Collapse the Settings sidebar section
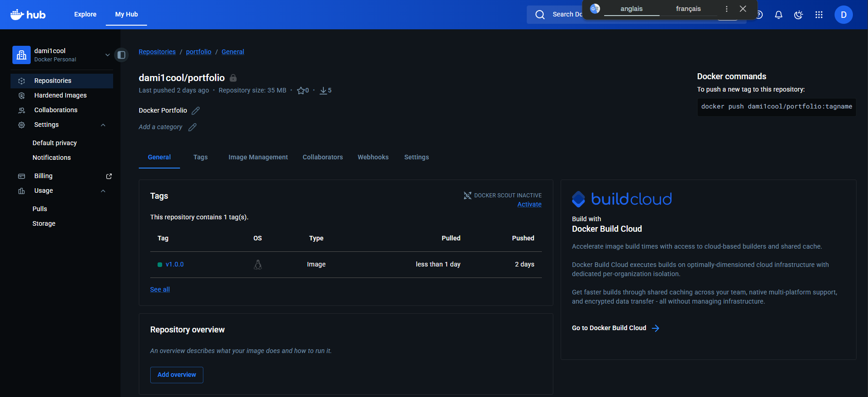This screenshot has width=868, height=397. pyautogui.click(x=103, y=125)
